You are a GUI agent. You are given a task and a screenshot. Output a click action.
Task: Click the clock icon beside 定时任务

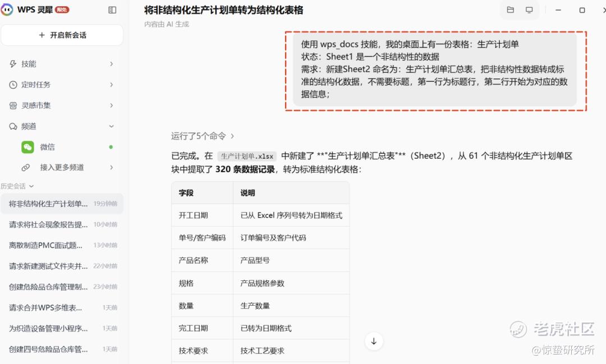click(x=13, y=85)
